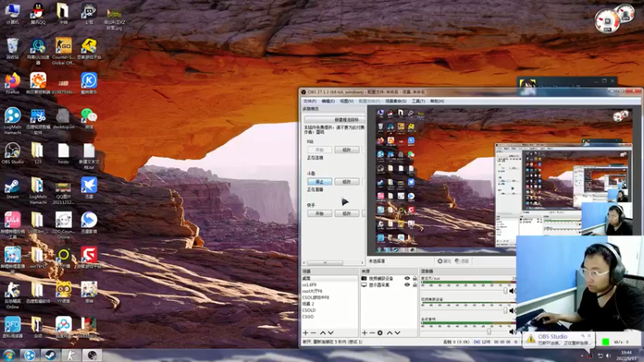Move the source up with the arrow
This screenshot has height=362, width=644.
point(390,333)
